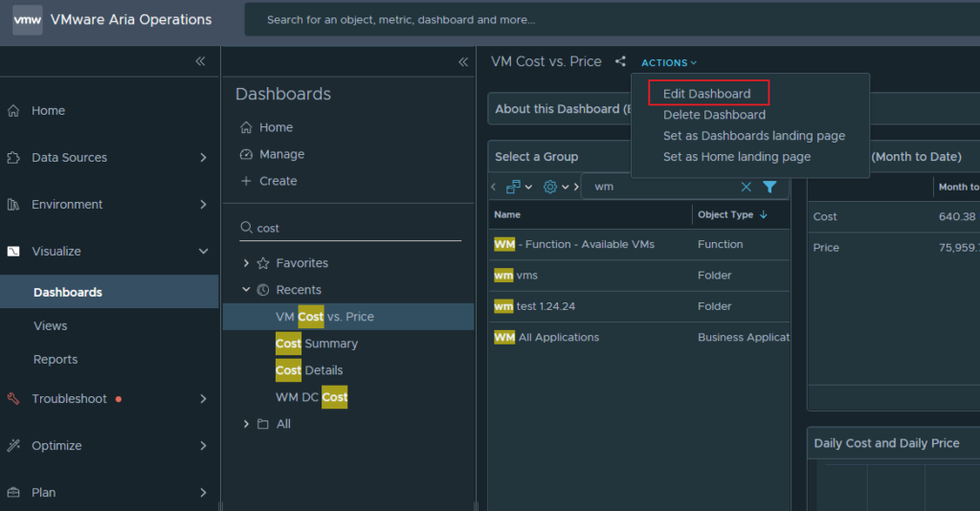
Task: Select Set as Home landing page
Action: pyautogui.click(x=737, y=157)
